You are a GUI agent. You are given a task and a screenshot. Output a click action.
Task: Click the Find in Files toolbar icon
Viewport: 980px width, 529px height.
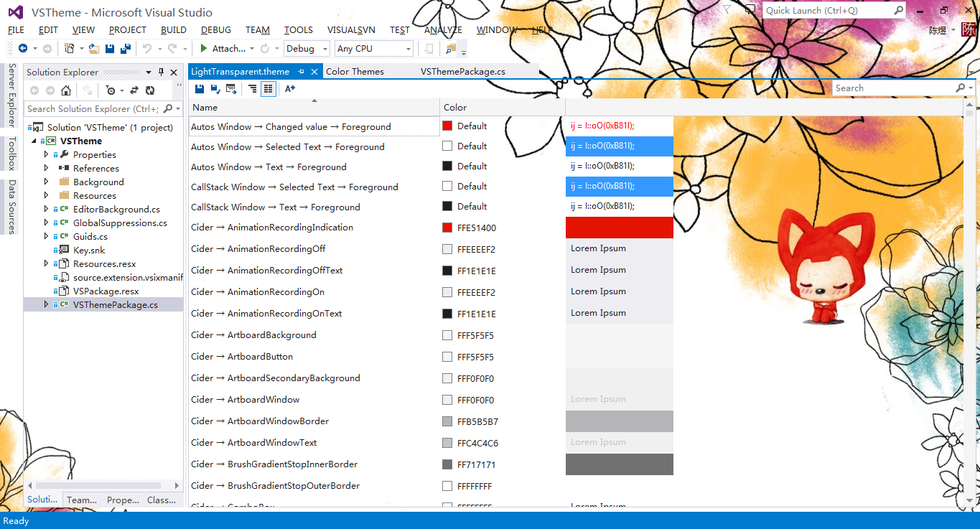451,49
